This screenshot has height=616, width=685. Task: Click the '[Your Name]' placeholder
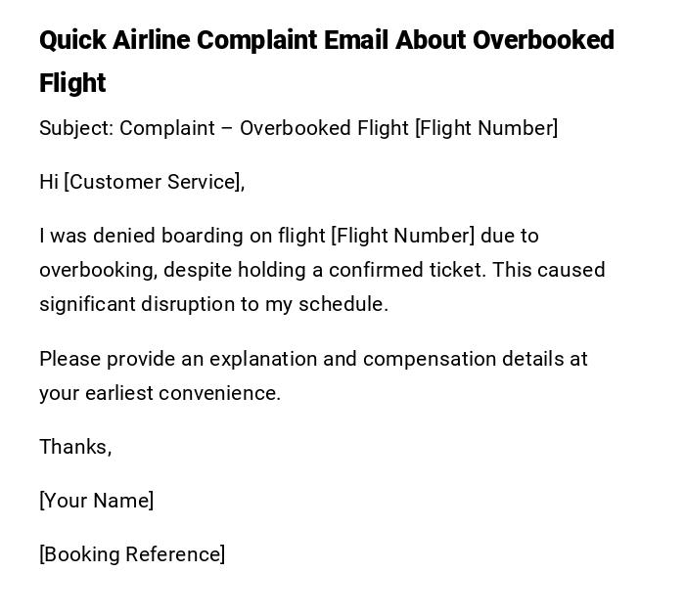click(x=96, y=501)
